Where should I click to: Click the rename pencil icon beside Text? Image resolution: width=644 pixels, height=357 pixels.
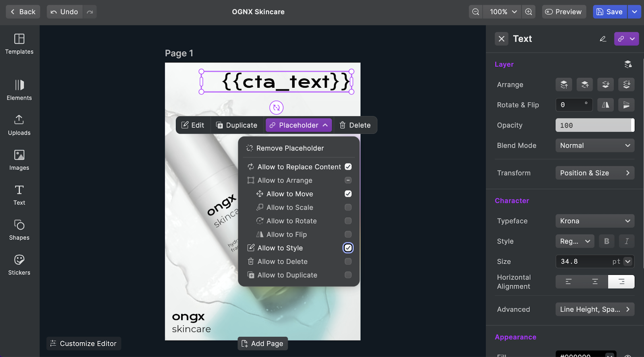603,39
